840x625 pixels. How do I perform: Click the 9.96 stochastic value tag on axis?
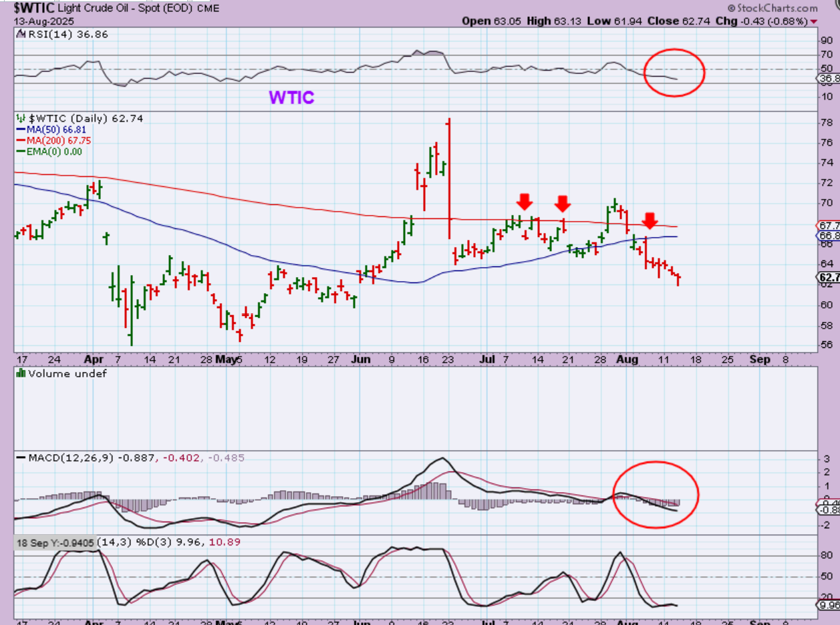pyautogui.click(x=829, y=605)
